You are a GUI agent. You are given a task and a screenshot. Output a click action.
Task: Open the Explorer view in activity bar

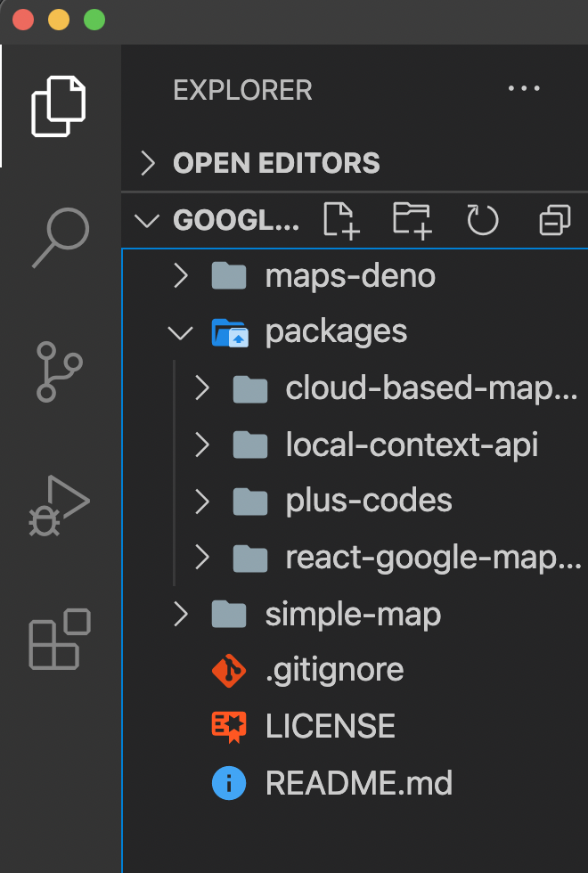[59, 106]
